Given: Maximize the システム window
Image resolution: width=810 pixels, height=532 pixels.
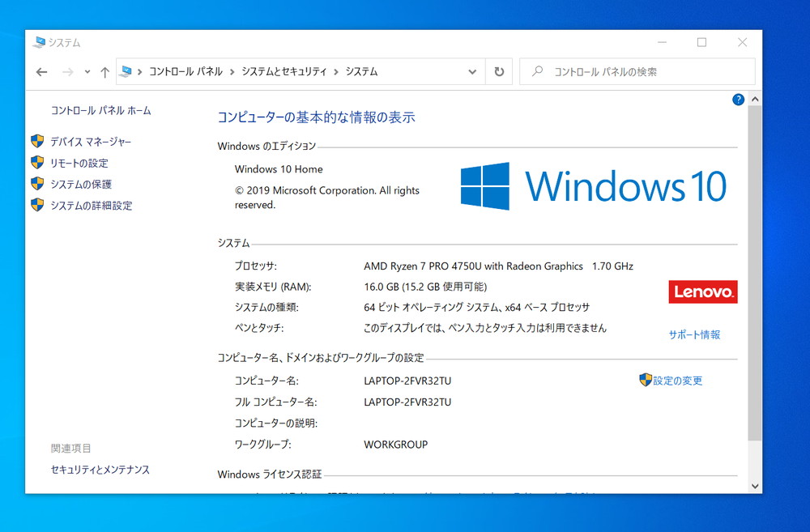Looking at the screenshot, I should click(x=701, y=42).
